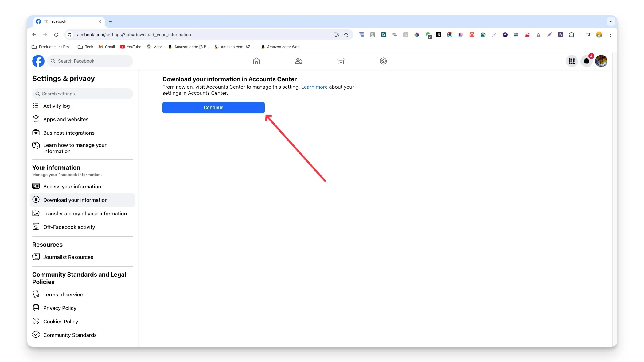Click the Facebook logo icon
Image resolution: width=644 pixels, height=362 pixels.
(x=38, y=60)
